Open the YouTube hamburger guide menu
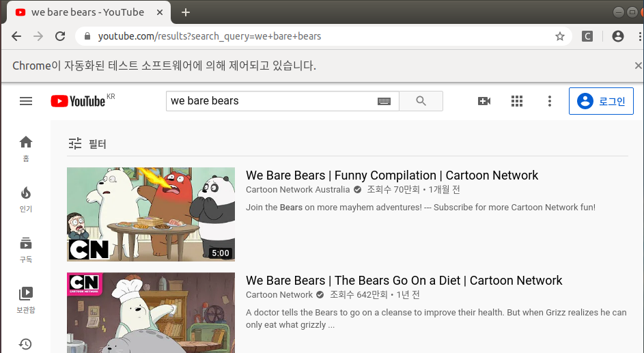Screen dimensions: 644x353 (26, 101)
